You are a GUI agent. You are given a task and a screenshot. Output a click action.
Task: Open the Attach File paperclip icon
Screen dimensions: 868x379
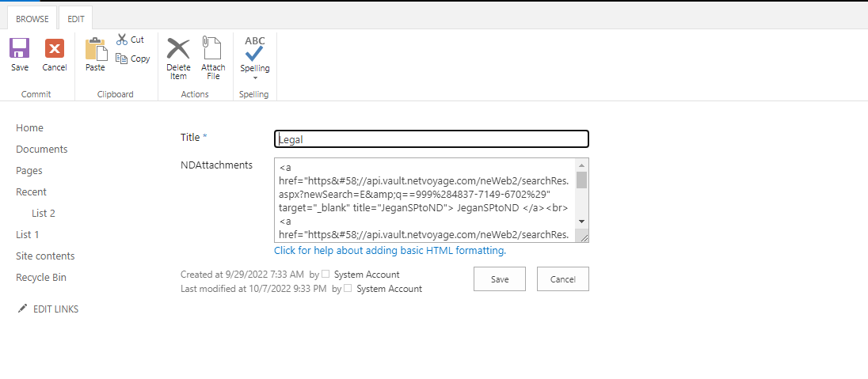pyautogui.click(x=212, y=47)
